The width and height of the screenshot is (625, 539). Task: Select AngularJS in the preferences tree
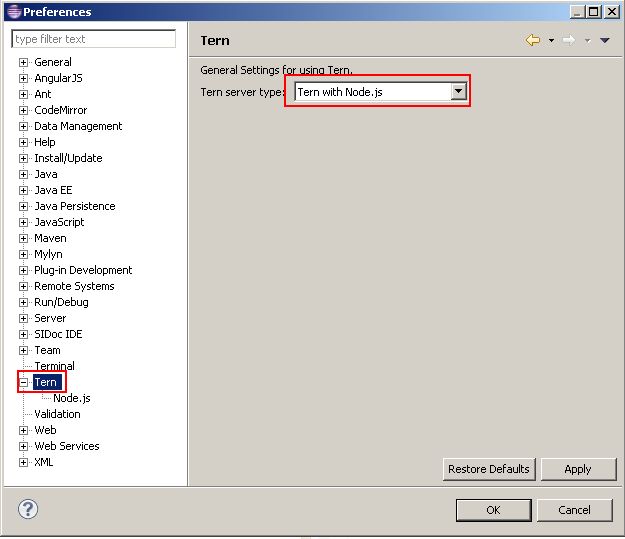click(x=58, y=78)
